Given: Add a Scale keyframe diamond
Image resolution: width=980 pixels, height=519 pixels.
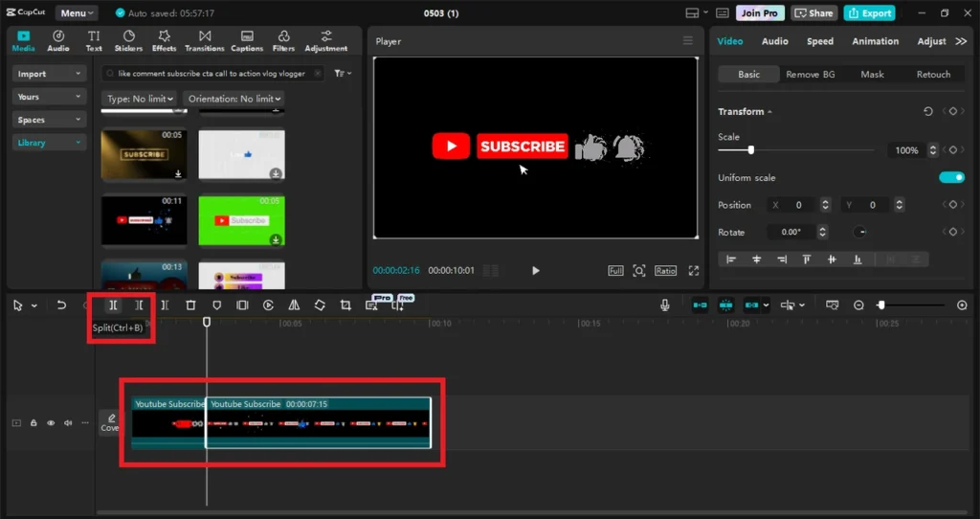Looking at the screenshot, I should (x=952, y=150).
